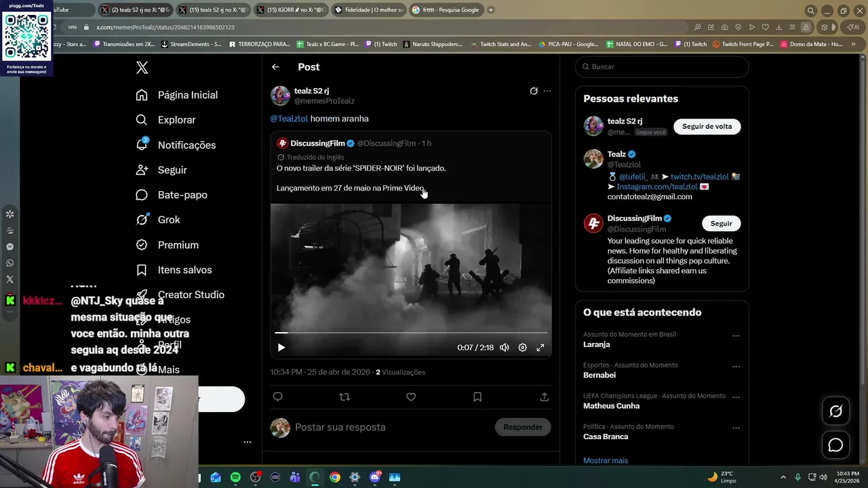
Task: Like the post with the heart icon
Action: click(411, 397)
